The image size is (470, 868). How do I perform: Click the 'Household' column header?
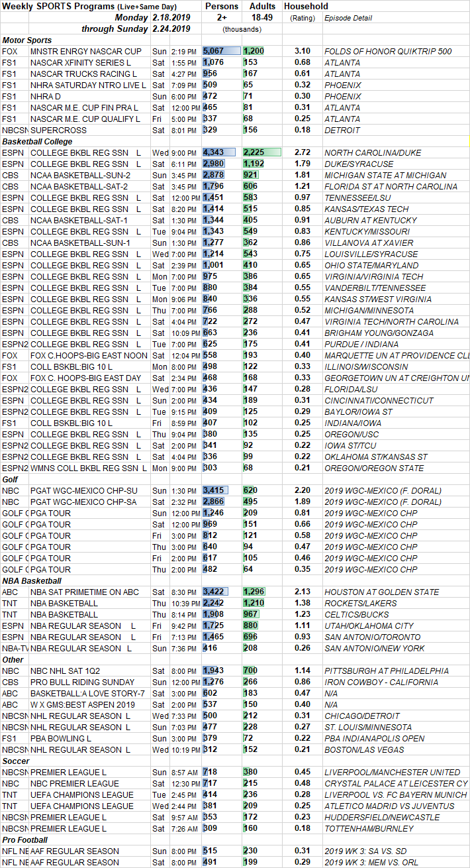(x=306, y=6)
